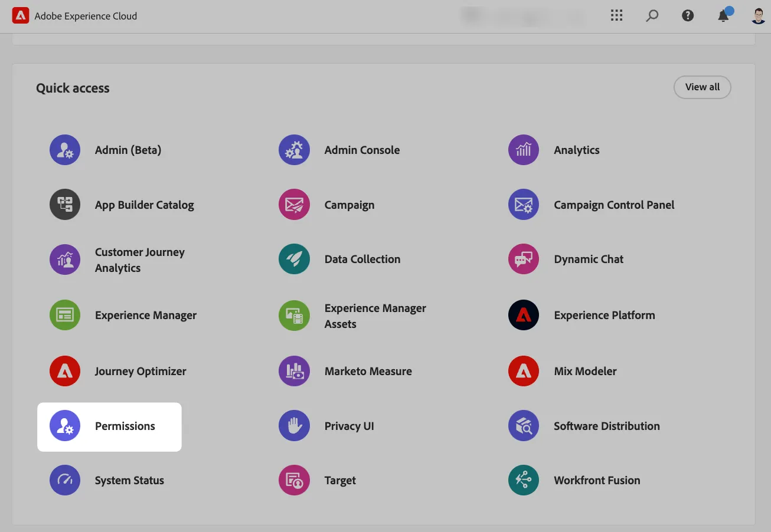Screen dimensions: 771x532
Task: Launch Admin Console from its icon
Action: pos(294,150)
